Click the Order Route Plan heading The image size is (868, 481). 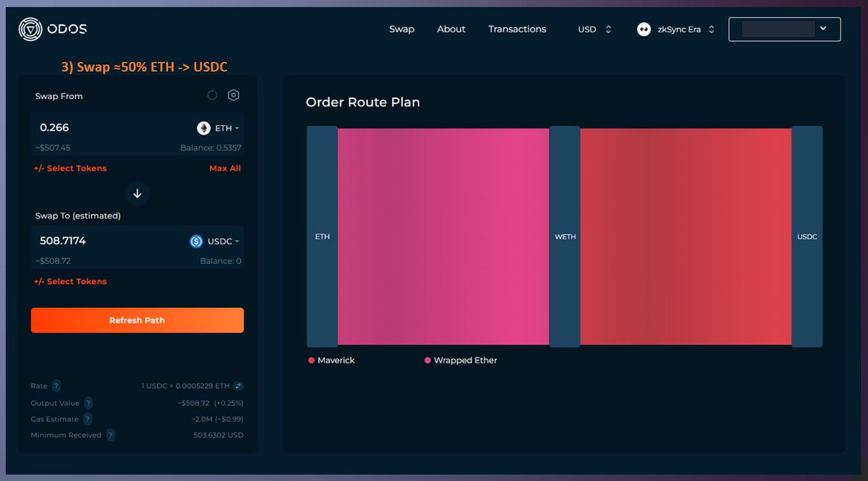pos(363,102)
